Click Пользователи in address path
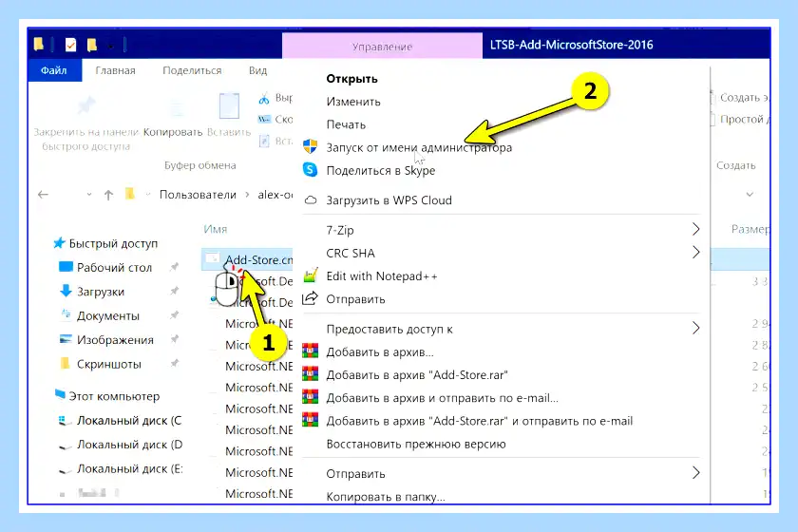 [198, 195]
